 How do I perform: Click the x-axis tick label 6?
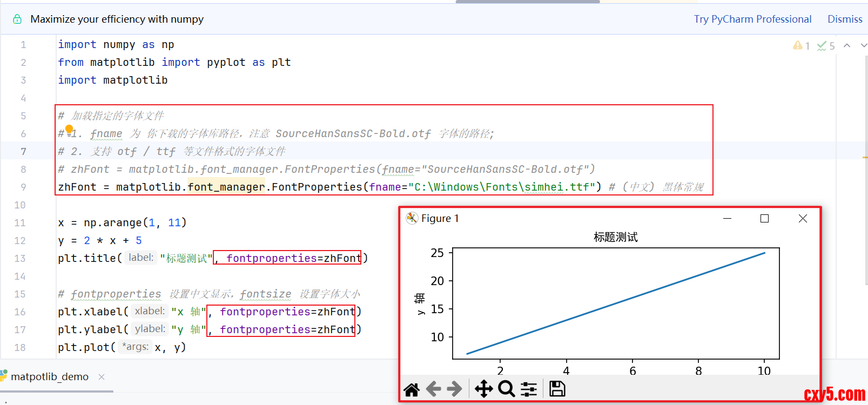pos(633,371)
